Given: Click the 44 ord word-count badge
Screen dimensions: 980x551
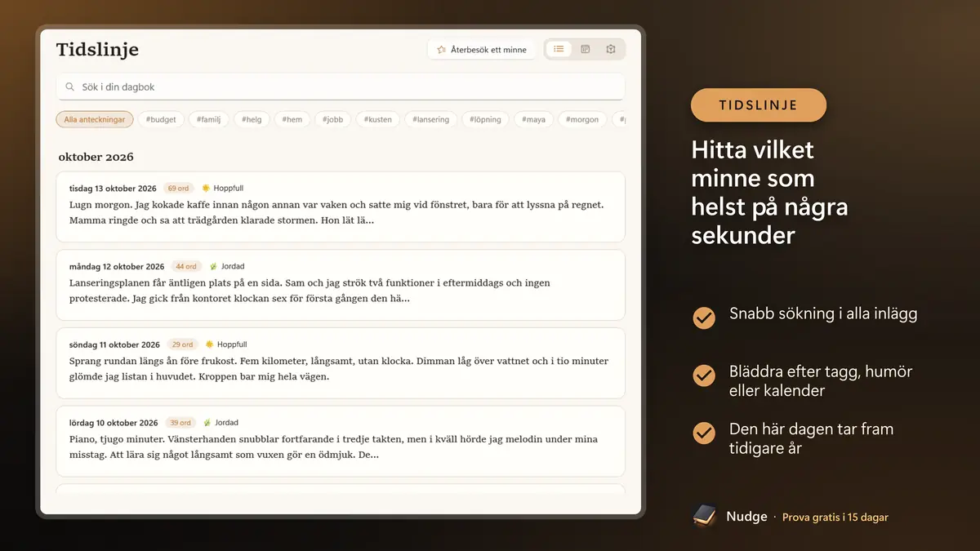Looking at the screenshot, I should pyautogui.click(x=186, y=266).
